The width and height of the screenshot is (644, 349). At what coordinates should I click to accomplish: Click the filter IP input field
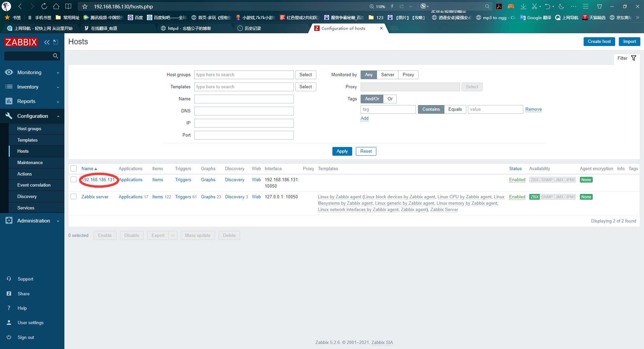click(244, 123)
